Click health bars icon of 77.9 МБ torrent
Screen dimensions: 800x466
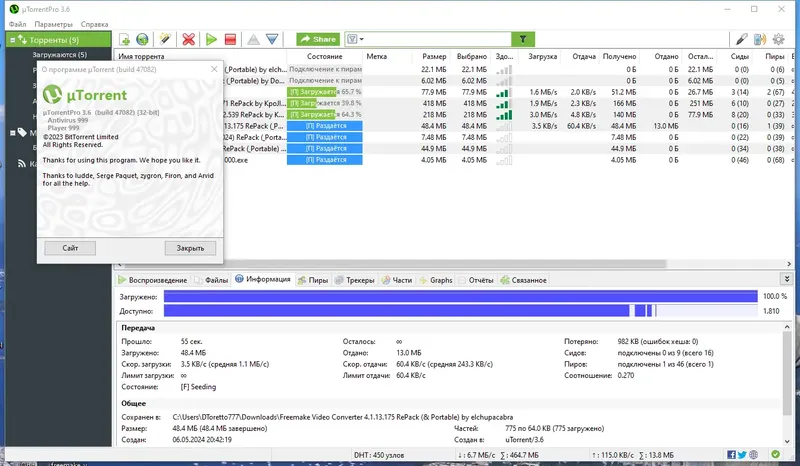click(503, 92)
